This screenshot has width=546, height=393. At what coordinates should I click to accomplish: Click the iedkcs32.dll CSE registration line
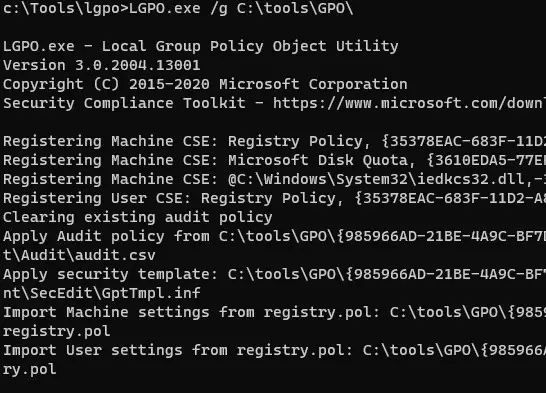(274, 179)
